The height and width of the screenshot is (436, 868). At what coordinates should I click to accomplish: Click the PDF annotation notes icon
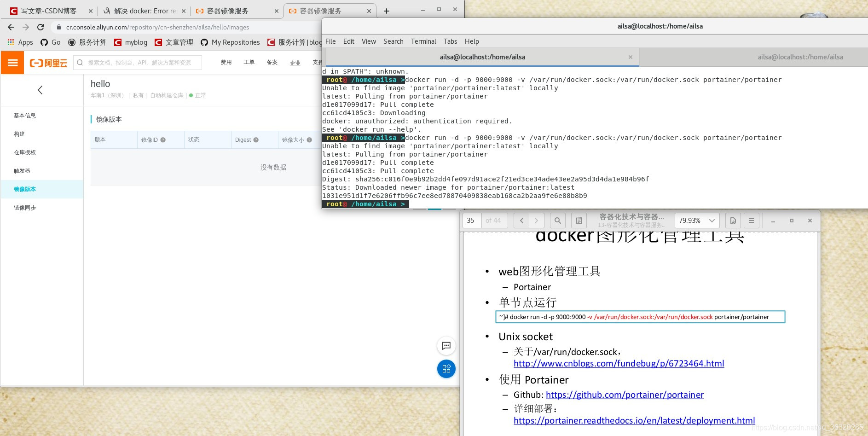tap(579, 221)
